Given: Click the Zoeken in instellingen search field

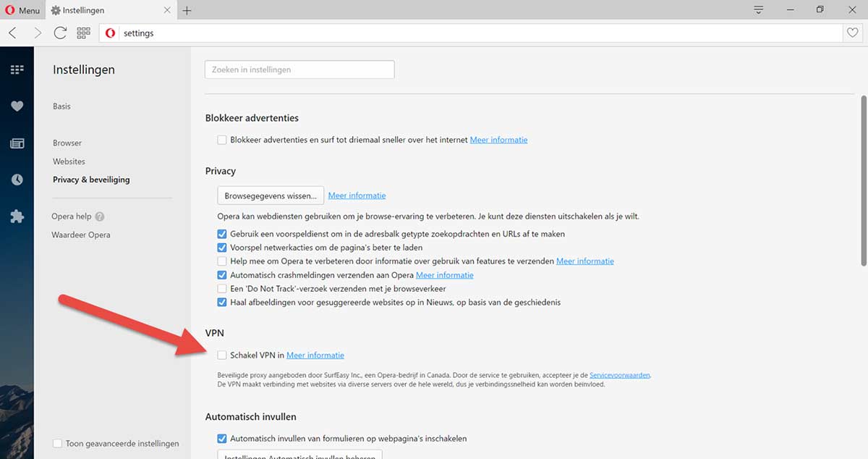Looking at the screenshot, I should click(x=300, y=70).
